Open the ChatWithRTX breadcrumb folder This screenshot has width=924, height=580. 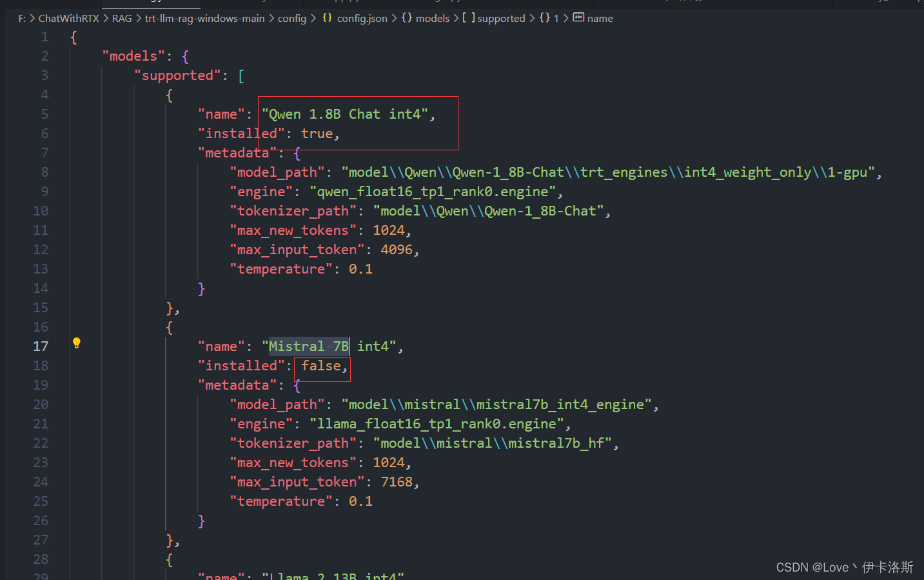[68, 18]
